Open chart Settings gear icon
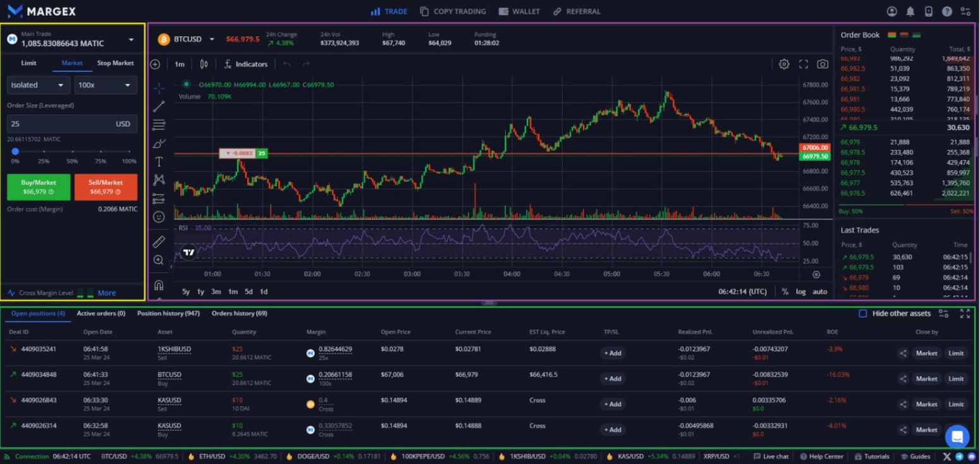 click(x=784, y=63)
